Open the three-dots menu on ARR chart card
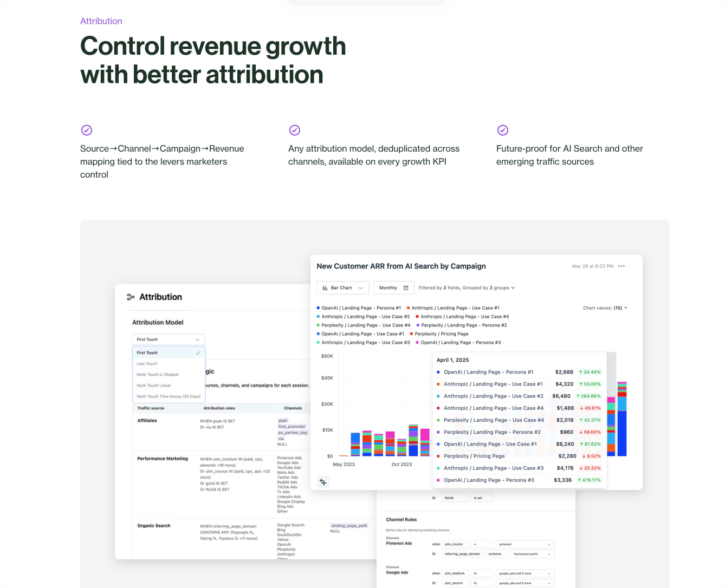The image size is (725, 588). tap(622, 266)
